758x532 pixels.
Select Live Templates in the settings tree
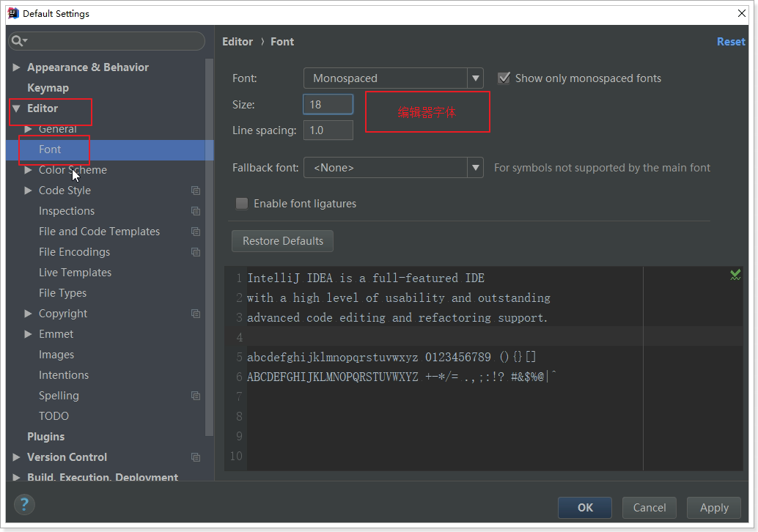[75, 273]
